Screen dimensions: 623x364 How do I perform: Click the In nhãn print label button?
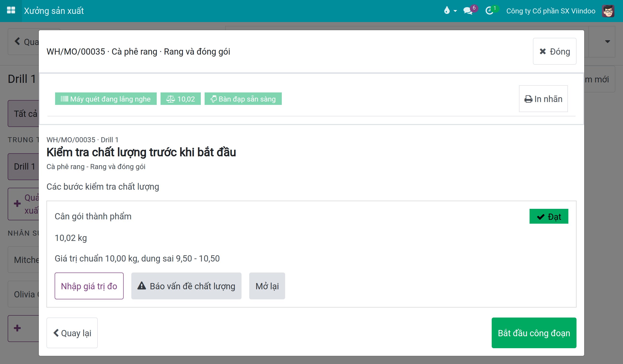click(543, 99)
